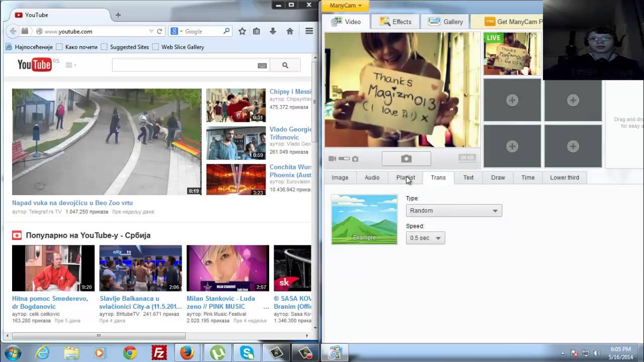This screenshot has height=362, width=644.
Task: Open the Windows Start button
Action: pyautogui.click(x=12, y=352)
